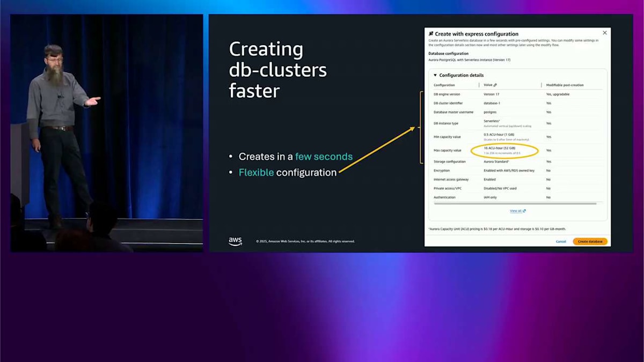
Task: Select the Private access/VPC label
Action: click(x=448, y=188)
